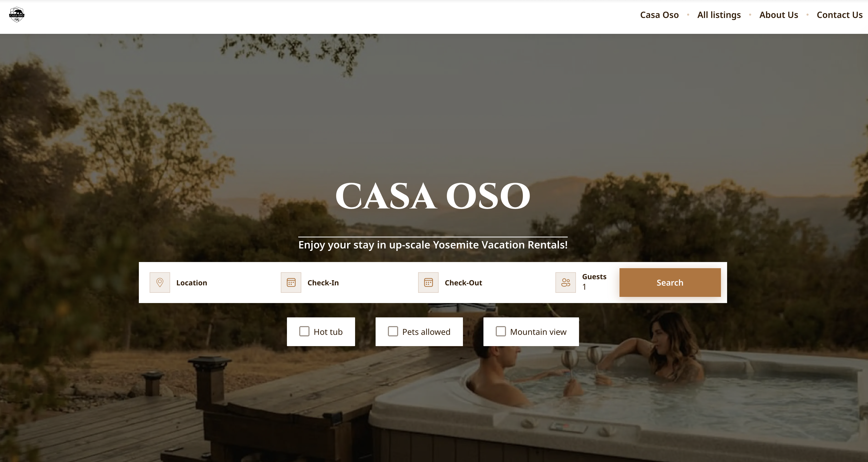Click the brown Search button
Image resolution: width=868 pixels, height=462 pixels.
click(670, 283)
